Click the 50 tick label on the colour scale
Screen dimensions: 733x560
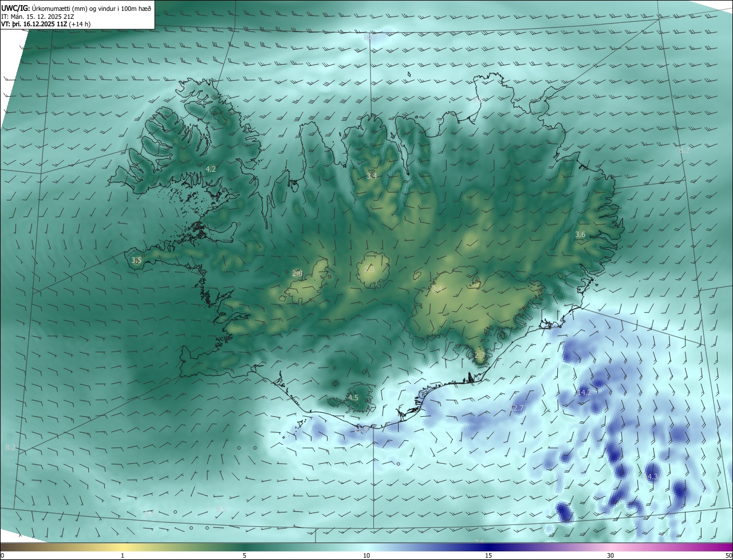(x=728, y=555)
